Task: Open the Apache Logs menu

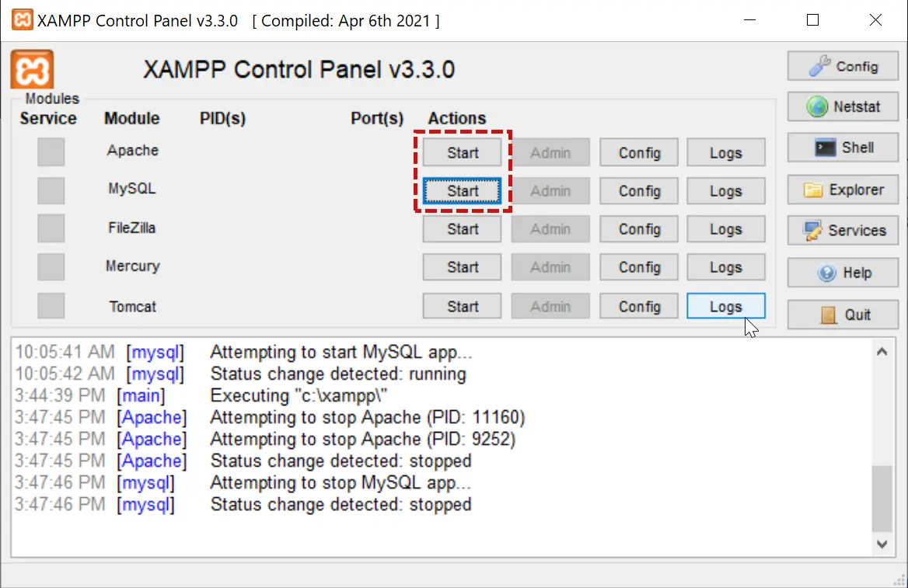Action: pos(726,153)
